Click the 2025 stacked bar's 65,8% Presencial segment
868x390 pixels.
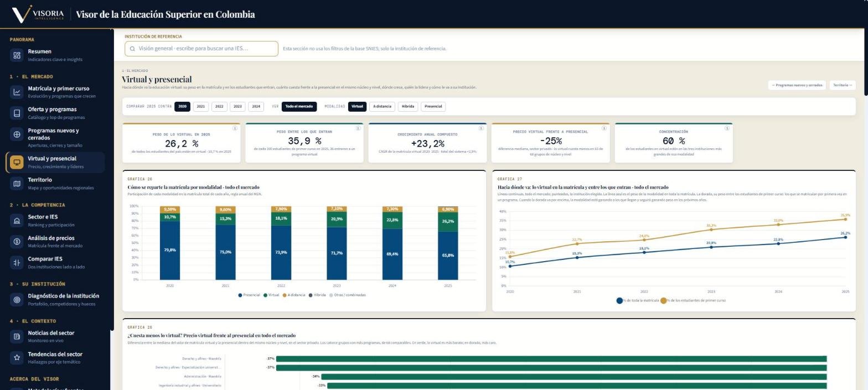click(448, 256)
